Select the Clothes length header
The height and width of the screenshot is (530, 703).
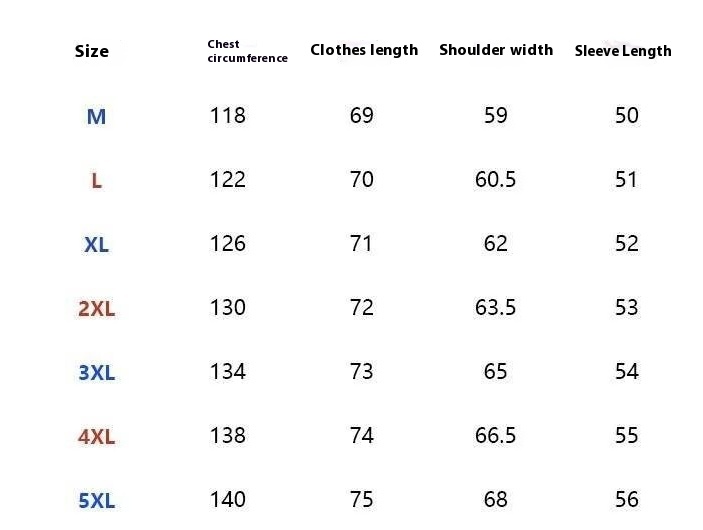click(x=364, y=50)
